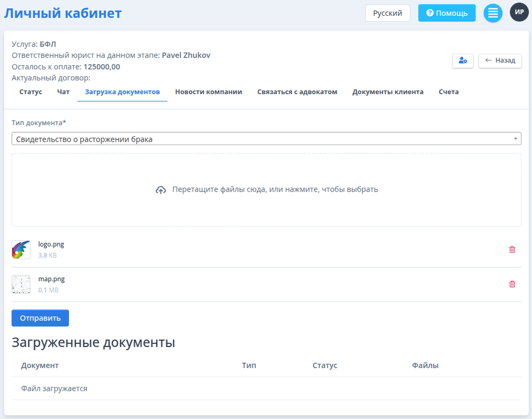The height and width of the screenshot is (419, 532).
Task: Open the Русский language selector
Action: click(387, 13)
